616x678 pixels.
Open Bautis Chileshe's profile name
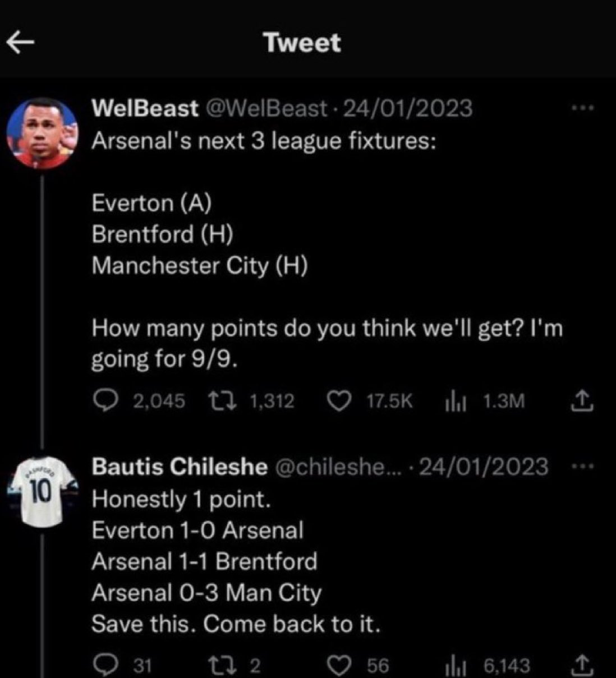coord(180,467)
